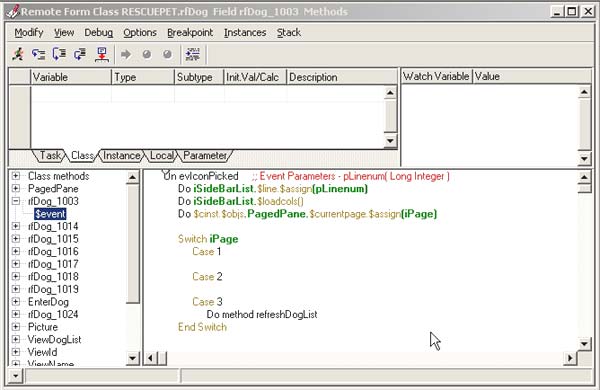Click the code pane scroll down arrow
600x390 pixels.
click(x=584, y=344)
